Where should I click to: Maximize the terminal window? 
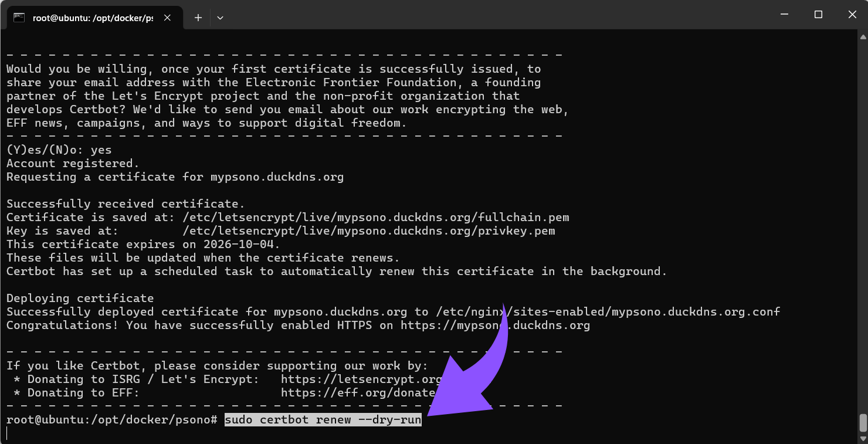[x=818, y=15]
